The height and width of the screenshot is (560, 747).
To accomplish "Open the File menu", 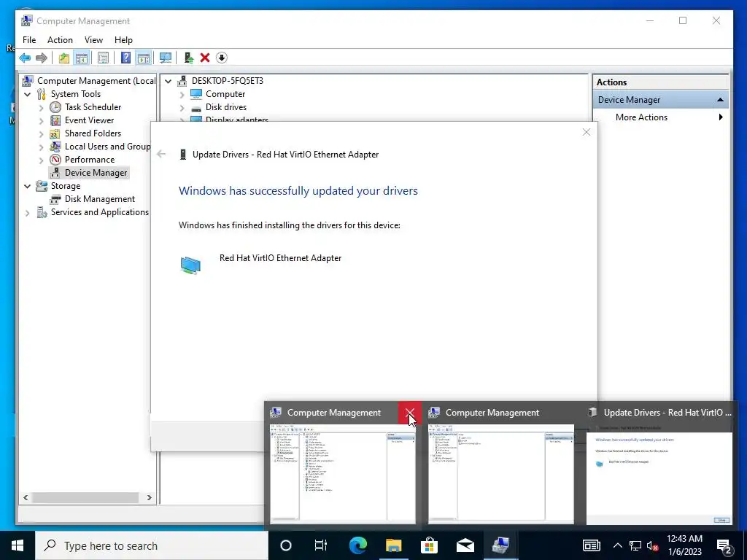I will [29, 40].
